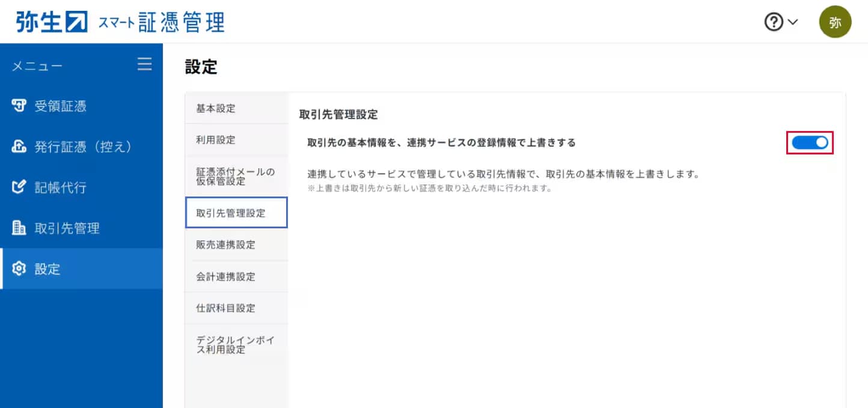Expand the help menu chevron arrow
868x408 pixels.
point(793,22)
